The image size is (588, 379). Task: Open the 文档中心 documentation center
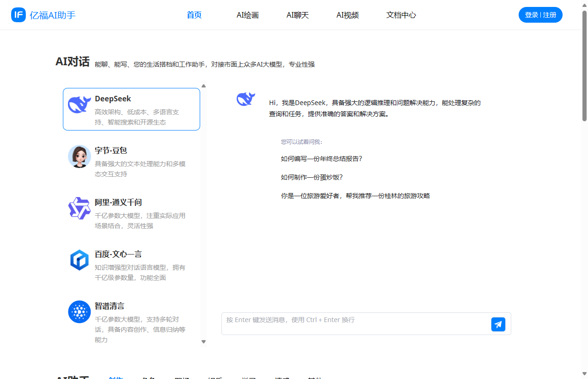401,15
